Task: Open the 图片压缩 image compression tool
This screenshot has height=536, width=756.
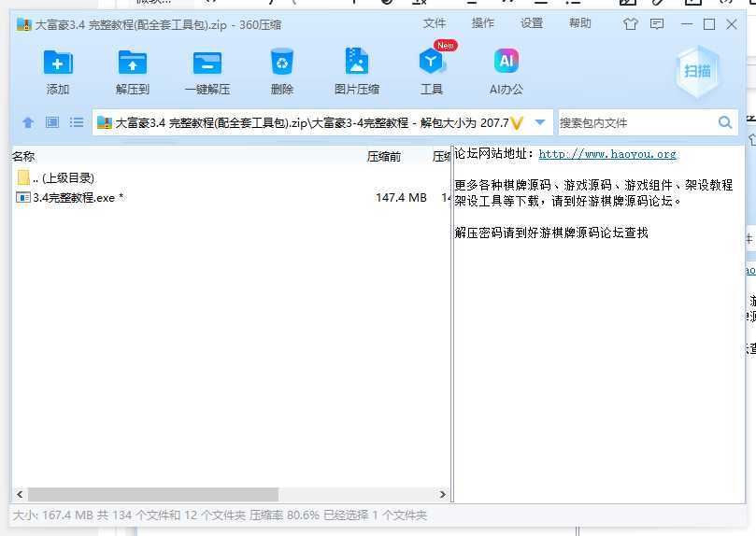Action: [356, 63]
